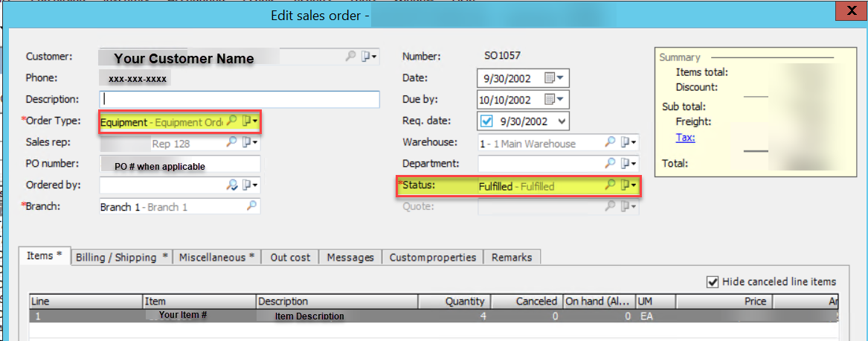Image resolution: width=868 pixels, height=341 pixels.
Task: Click the Quantity cell showing 4
Action: (x=454, y=316)
